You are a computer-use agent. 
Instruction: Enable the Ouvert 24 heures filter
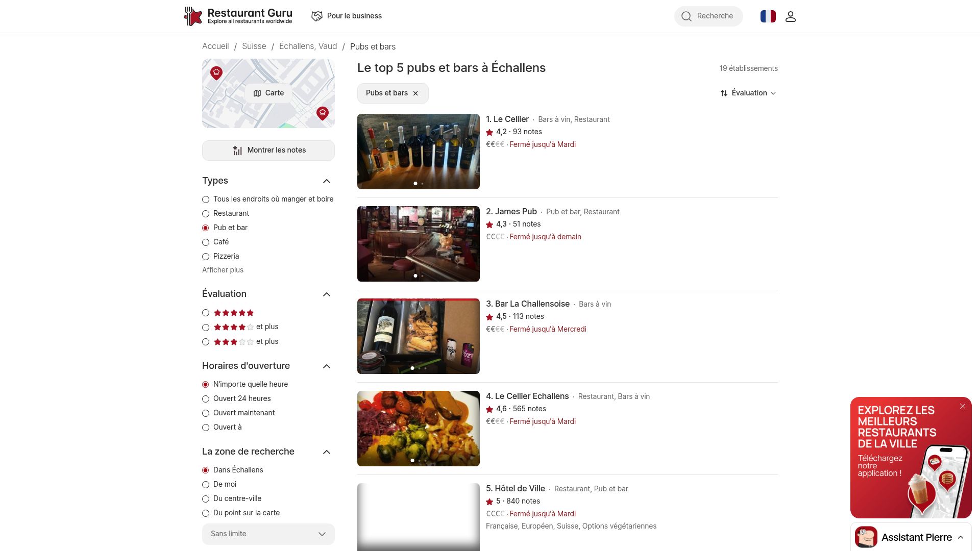click(206, 398)
